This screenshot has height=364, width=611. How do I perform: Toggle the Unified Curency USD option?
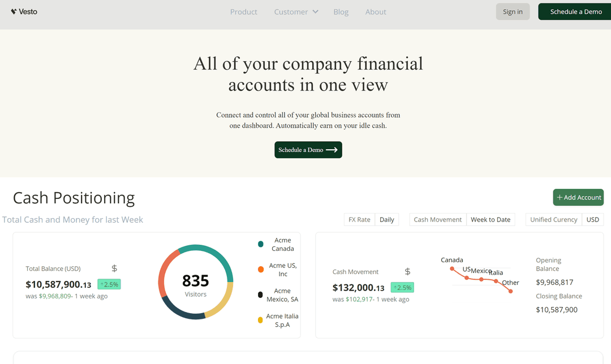click(x=592, y=219)
